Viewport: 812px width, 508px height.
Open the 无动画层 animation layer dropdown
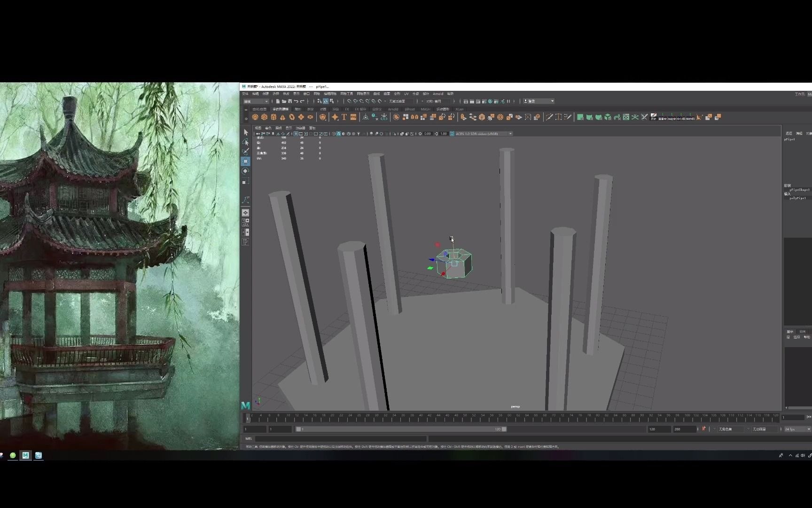click(764, 429)
